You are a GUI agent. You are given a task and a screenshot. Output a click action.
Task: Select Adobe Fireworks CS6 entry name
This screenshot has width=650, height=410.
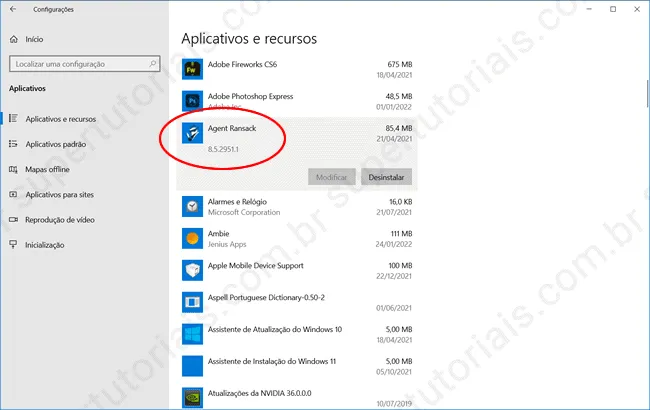pos(242,64)
